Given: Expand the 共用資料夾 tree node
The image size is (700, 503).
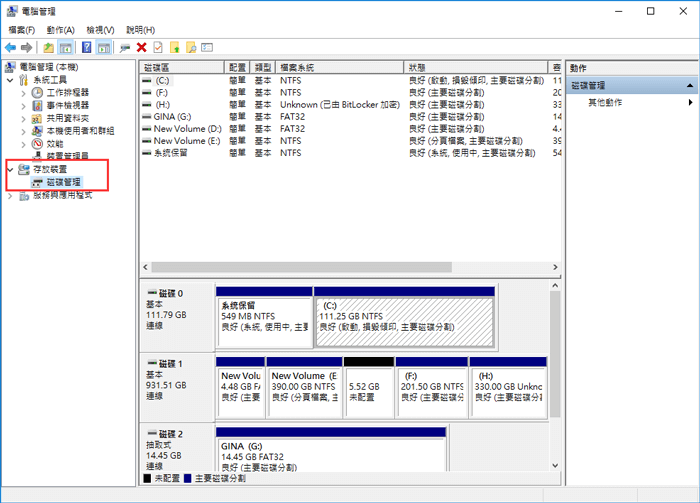Looking at the screenshot, I should [x=24, y=119].
